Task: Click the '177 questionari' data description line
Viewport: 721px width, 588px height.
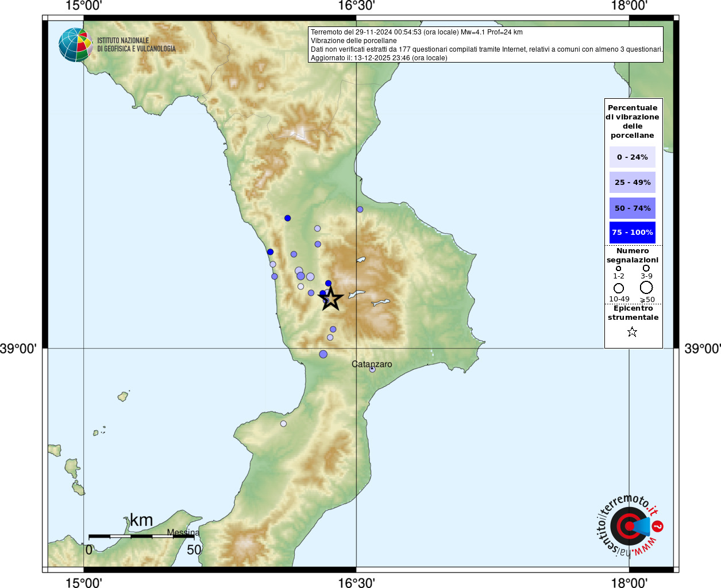Action: point(487,49)
